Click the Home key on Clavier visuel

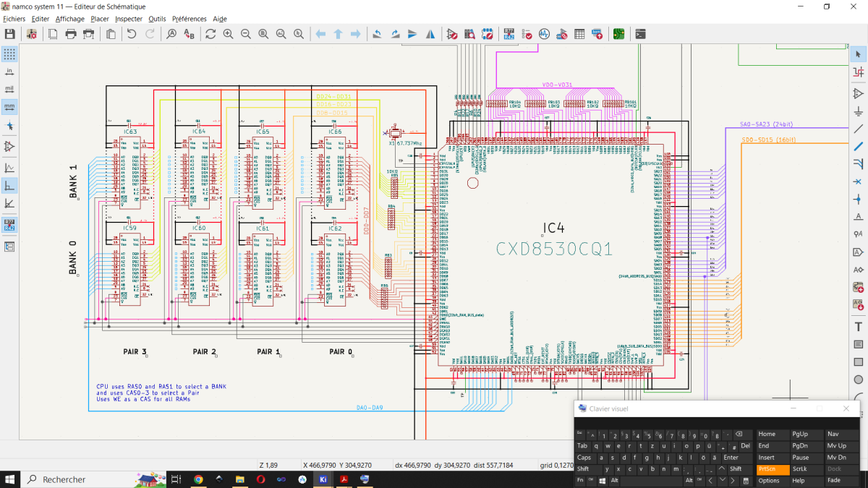773,434
